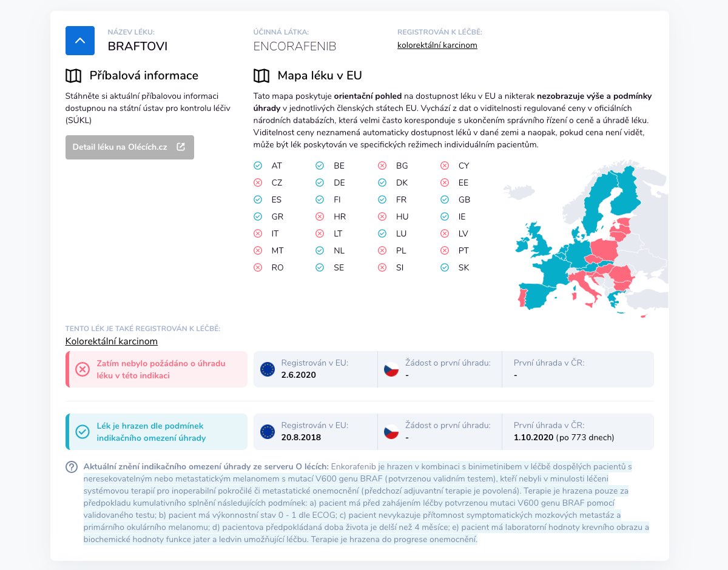Collapse the BRAFTOVI card with blue chevron button
728x570 pixels.
[x=80, y=41]
